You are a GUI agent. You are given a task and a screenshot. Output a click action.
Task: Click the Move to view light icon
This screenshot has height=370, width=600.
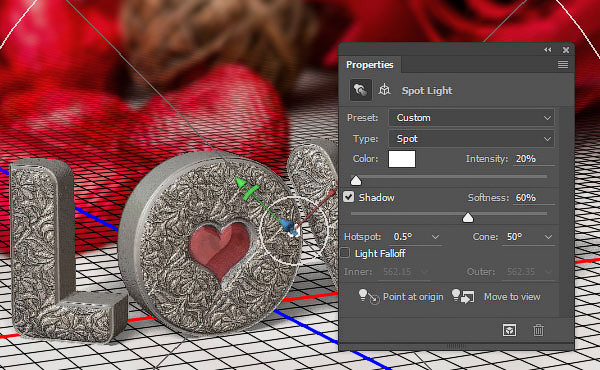click(463, 297)
